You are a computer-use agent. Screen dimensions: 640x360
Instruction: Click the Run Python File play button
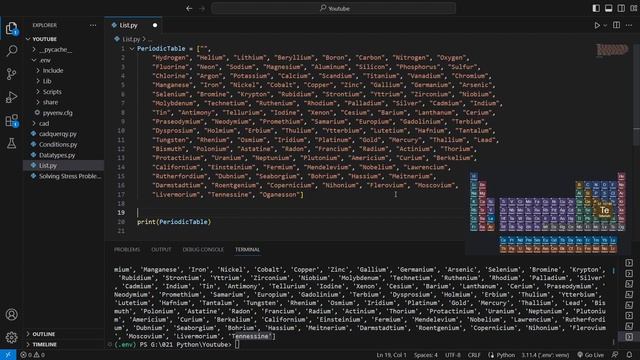click(597, 25)
